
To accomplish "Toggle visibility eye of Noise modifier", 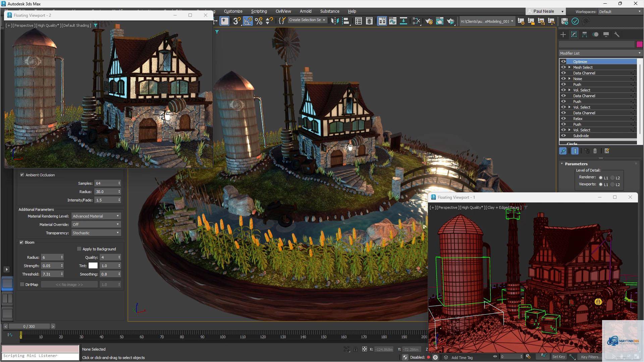I will (563, 79).
